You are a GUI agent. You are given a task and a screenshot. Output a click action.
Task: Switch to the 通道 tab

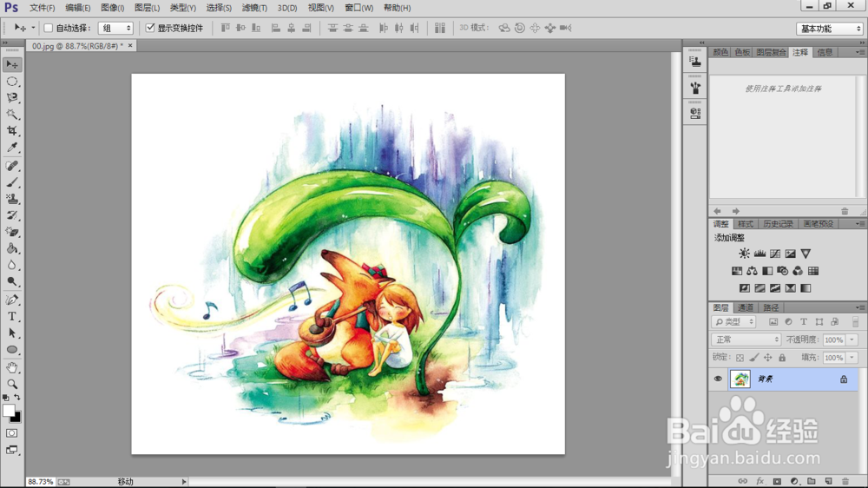click(x=745, y=307)
